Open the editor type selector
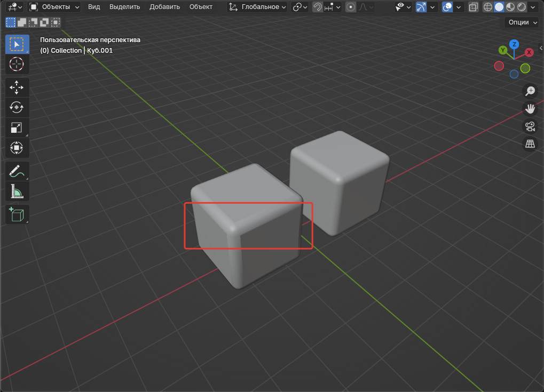This screenshot has height=392, width=544. tap(14, 6)
